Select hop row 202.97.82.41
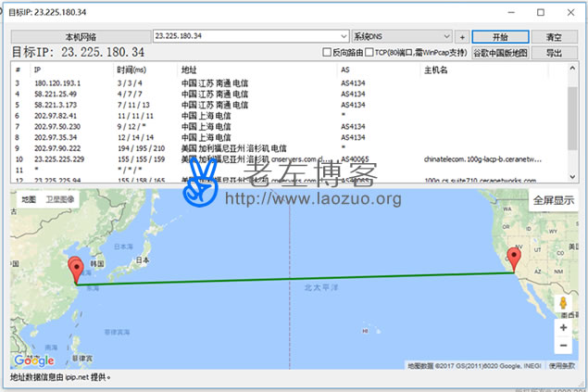Viewport: 588px width, 392px height. coord(289,116)
